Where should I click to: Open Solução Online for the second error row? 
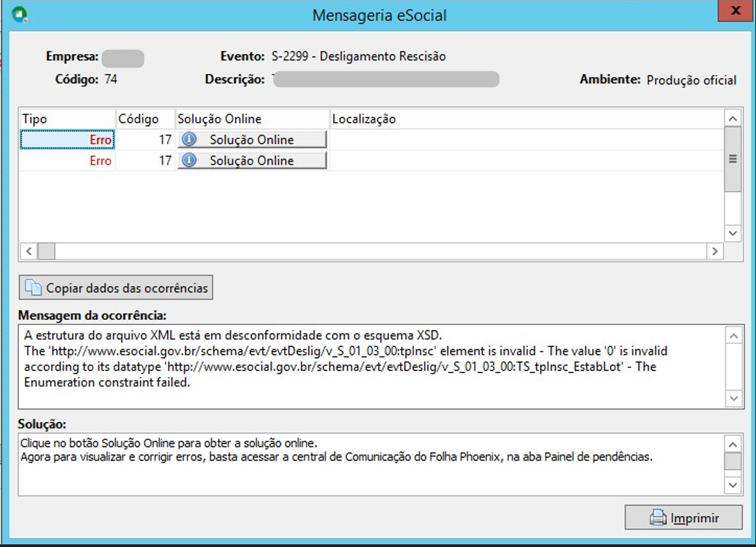(252, 160)
